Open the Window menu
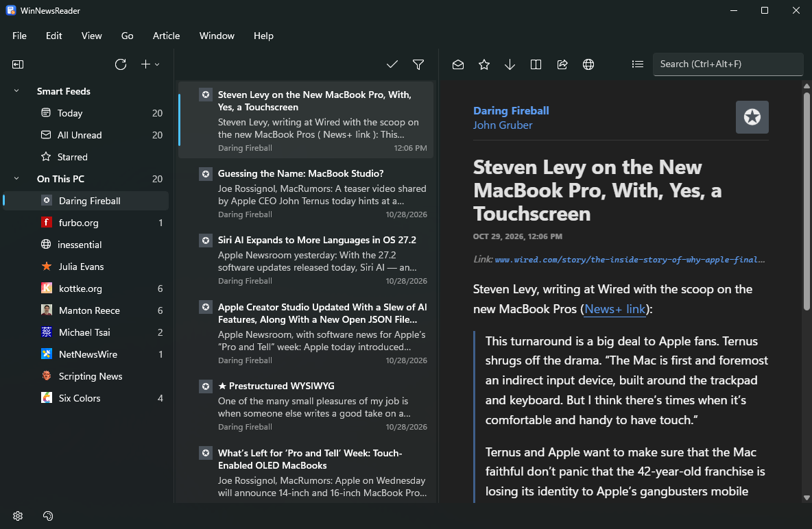Screen dimensions: 812x529 point(217,36)
